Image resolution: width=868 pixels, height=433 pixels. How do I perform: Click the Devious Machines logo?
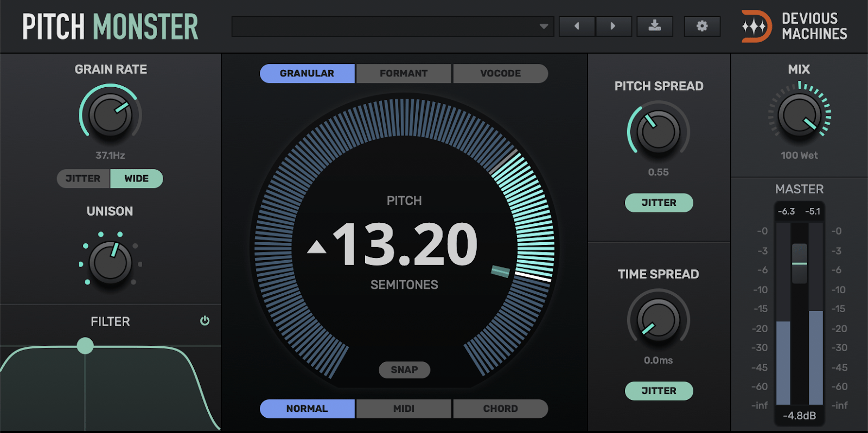[795, 26]
